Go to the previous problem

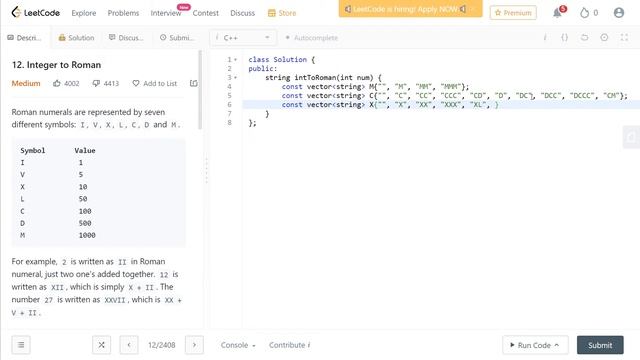point(129,345)
